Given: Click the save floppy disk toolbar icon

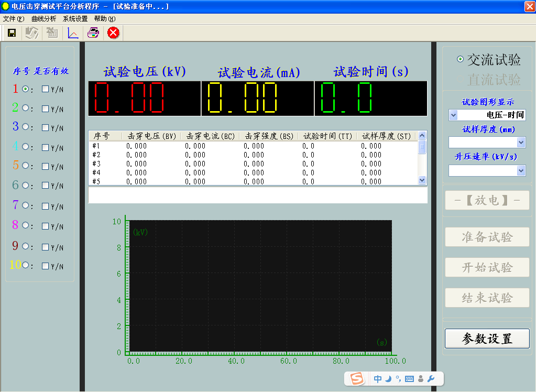Looking at the screenshot, I should pos(12,33).
